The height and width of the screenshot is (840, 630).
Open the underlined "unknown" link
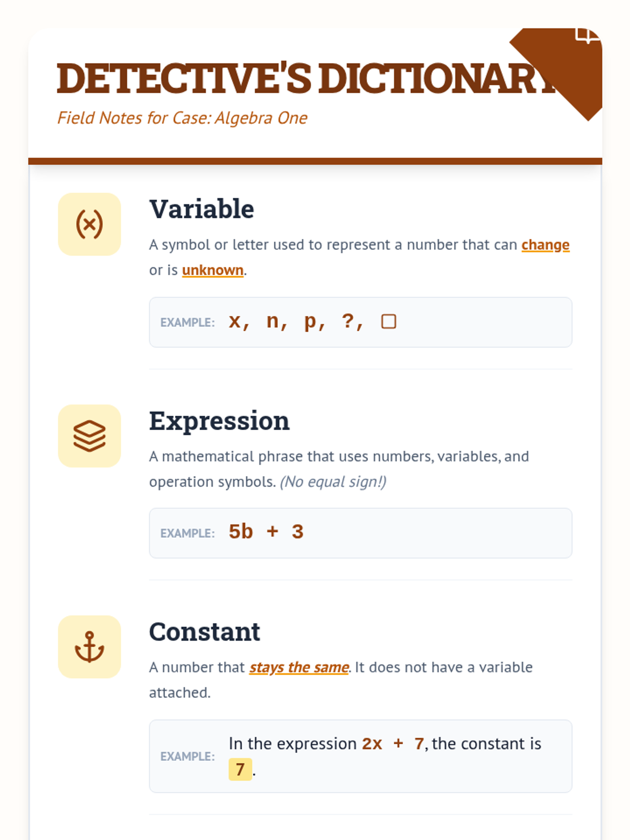(x=213, y=270)
